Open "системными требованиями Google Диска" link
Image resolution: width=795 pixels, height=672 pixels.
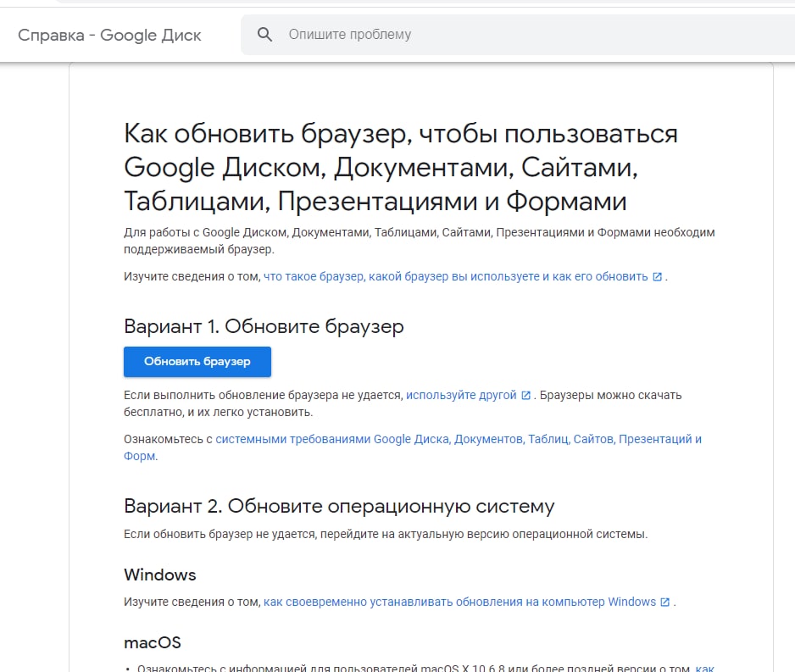[413, 447]
